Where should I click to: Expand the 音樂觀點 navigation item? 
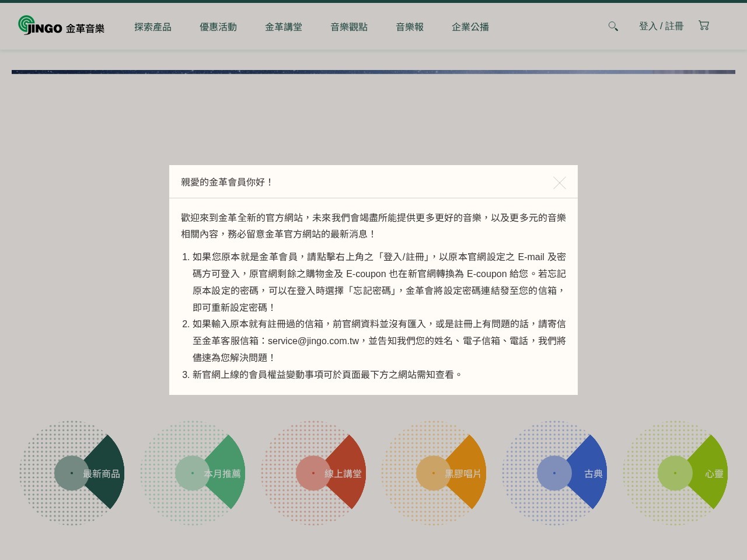(x=349, y=27)
